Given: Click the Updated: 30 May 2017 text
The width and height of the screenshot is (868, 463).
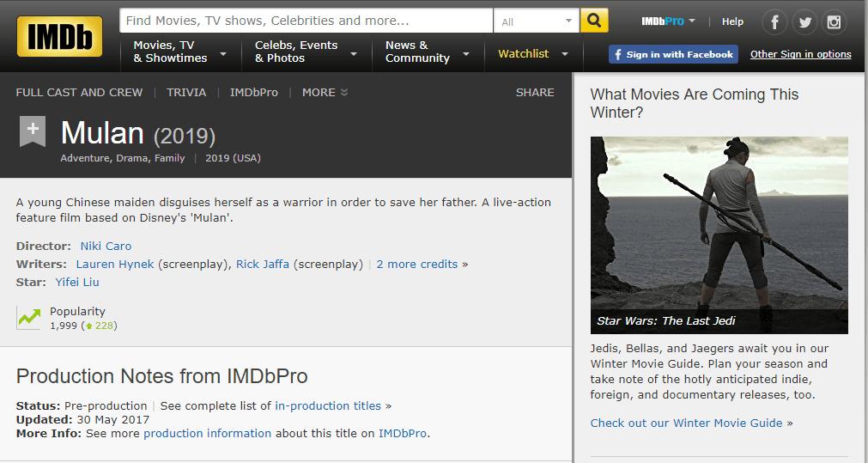Looking at the screenshot, I should [x=82, y=419].
